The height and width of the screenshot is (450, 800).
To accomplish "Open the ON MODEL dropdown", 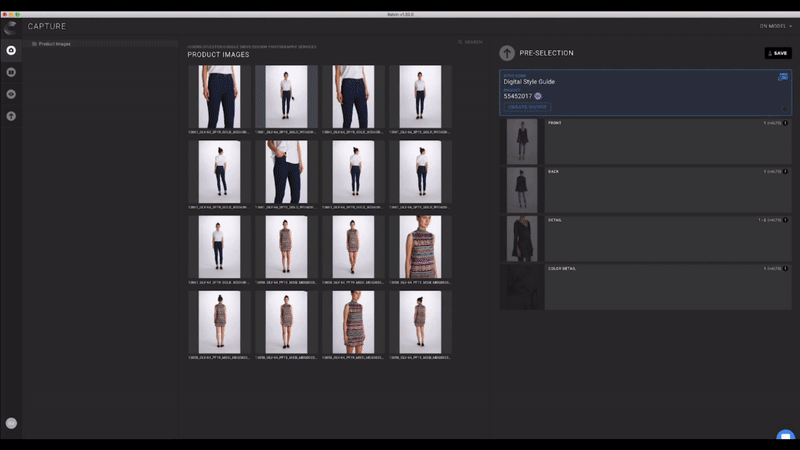I will tap(776, 26).
